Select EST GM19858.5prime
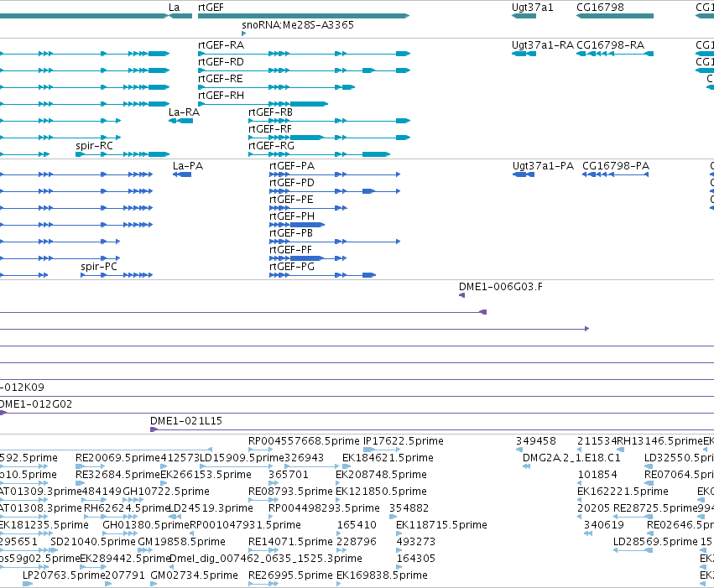Screen dimensions: 714x588 [182, 543]
